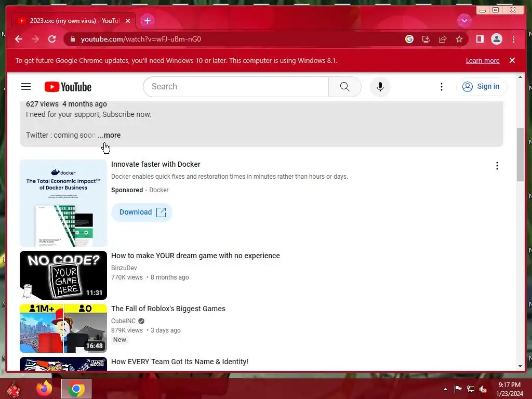Open Action Center flag icon

(x=458, y=389)
